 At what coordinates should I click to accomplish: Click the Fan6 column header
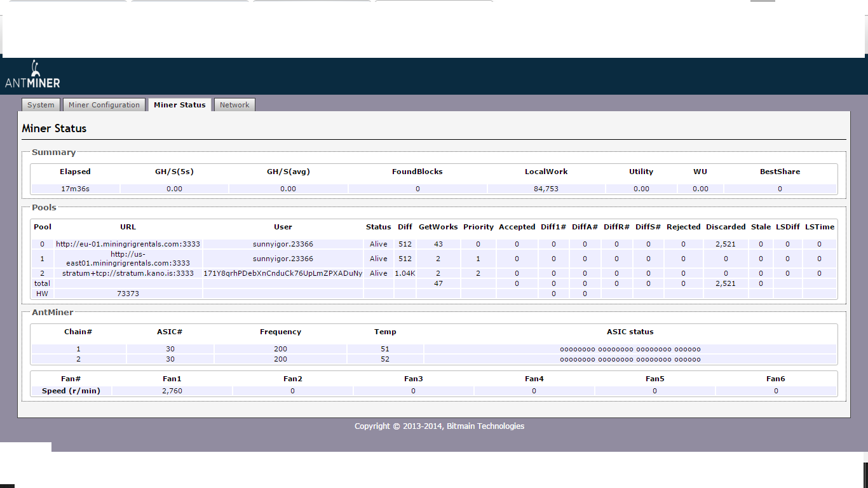775,379
